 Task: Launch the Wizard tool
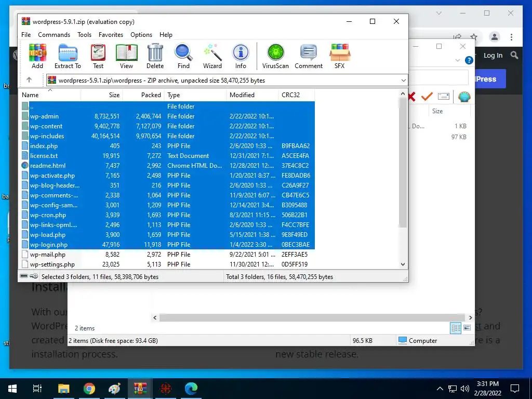[212, 56]
